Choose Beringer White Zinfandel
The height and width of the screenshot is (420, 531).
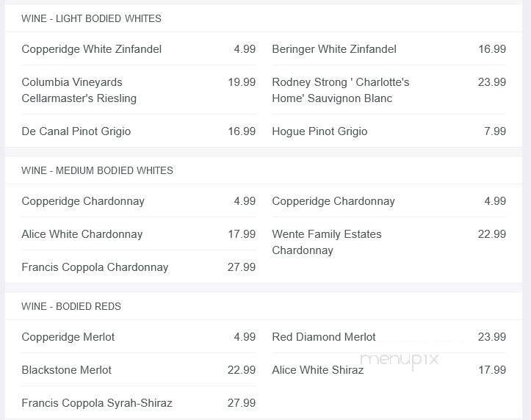coord(334,49)
